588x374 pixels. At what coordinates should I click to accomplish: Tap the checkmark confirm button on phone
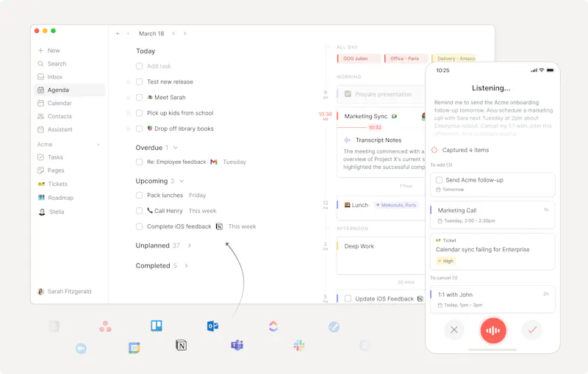pos(532,330)
